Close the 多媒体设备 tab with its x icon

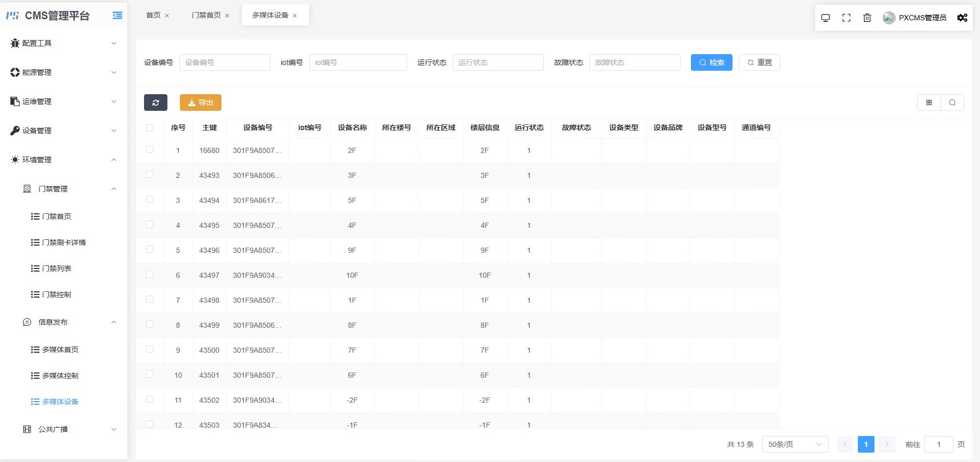click(295, 16)
